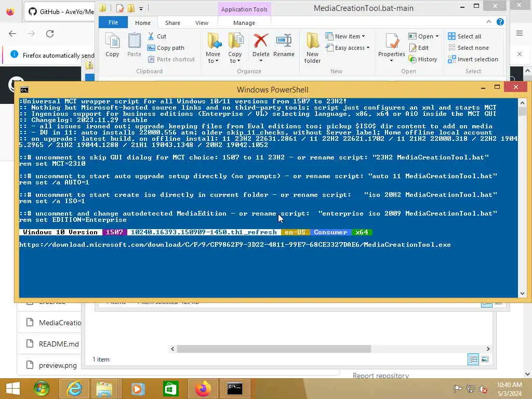The height and width of the screenshot is (399, 532).
Task: Dismiss the Firefox notification bar
Action: pos(520,54)
